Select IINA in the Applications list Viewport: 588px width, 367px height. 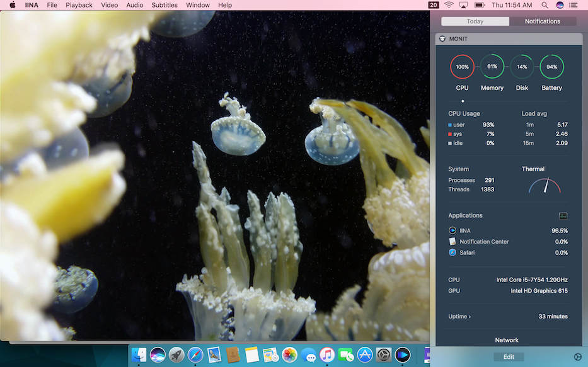coord(465,231)
